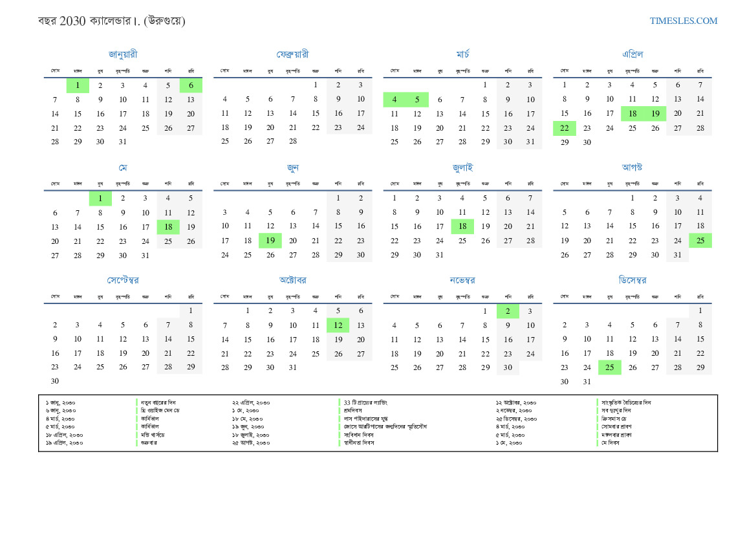Click legend date '২ নভেম্বর, ২০৩০'
Screen dimensions: 756x535
(x=513, y=411)
